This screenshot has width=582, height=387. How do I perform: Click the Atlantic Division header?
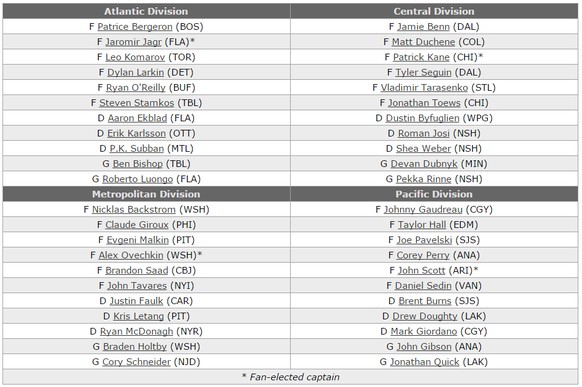point(146,11)
